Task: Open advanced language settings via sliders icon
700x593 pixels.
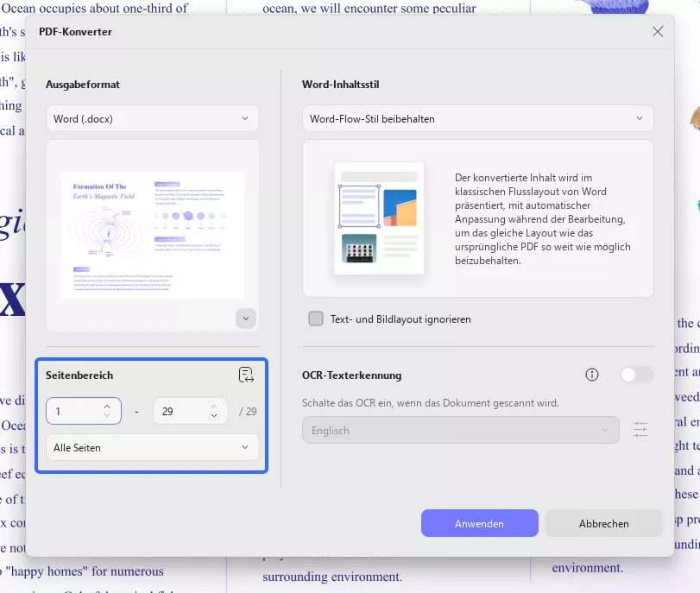Action: (x=640, y=430)
